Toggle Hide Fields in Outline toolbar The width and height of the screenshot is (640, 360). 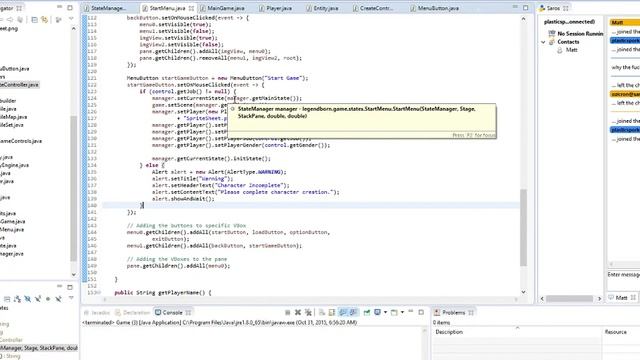[x=27, y=299]
